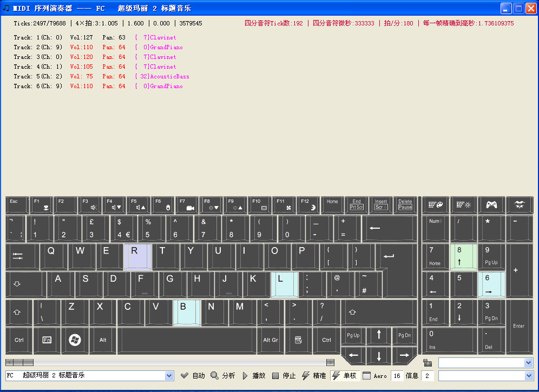The width and height of the screenshot is (539, 392).
Task: Click the context menu key beside Alt Gr
Action: (298, 340)
